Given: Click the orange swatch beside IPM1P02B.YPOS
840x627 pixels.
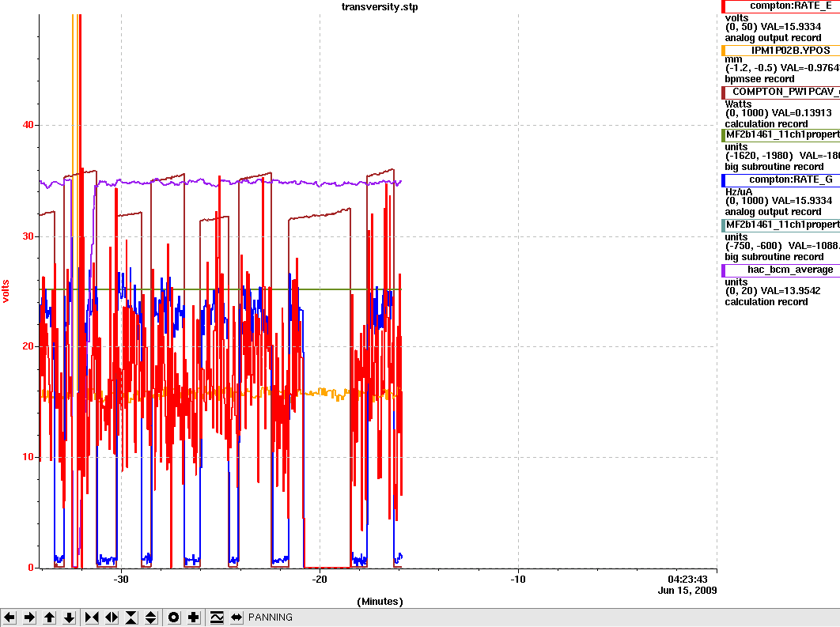Looking at the screenshot, I should click(x=723, y=51).
